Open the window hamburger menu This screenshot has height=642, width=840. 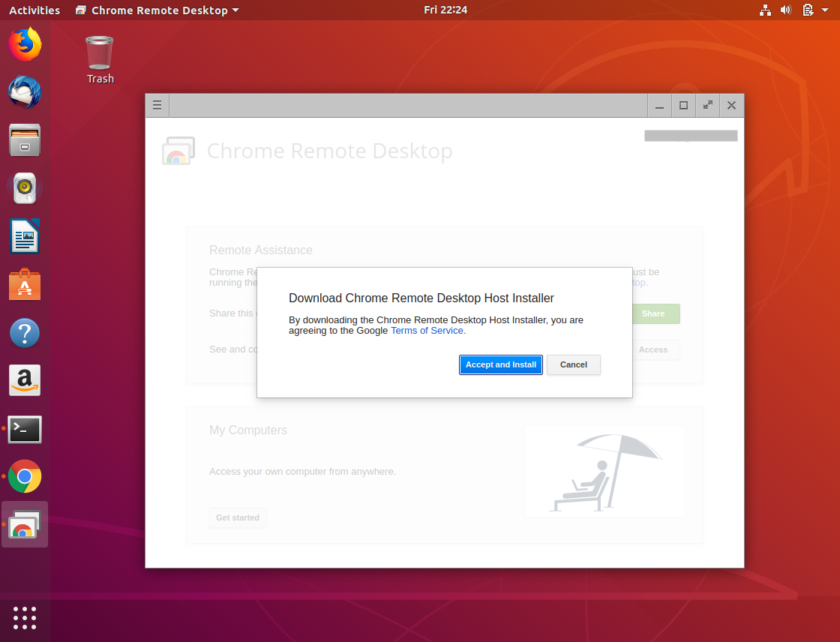[x=157, y=105]
